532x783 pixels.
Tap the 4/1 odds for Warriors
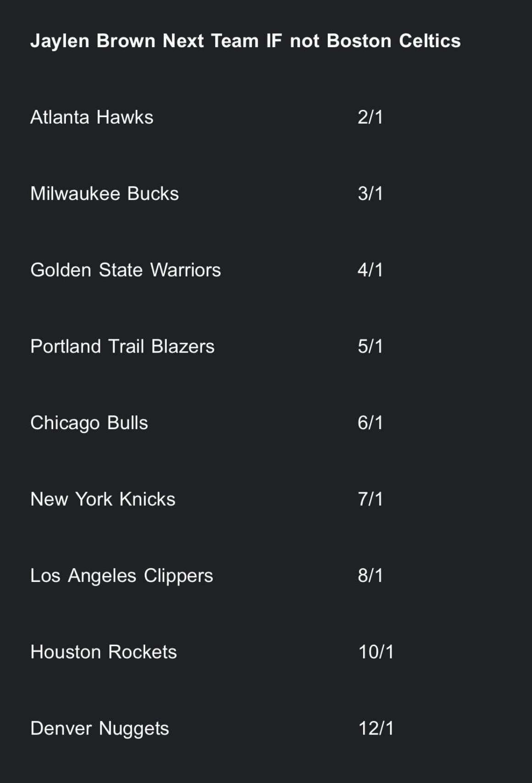(370, 270)
